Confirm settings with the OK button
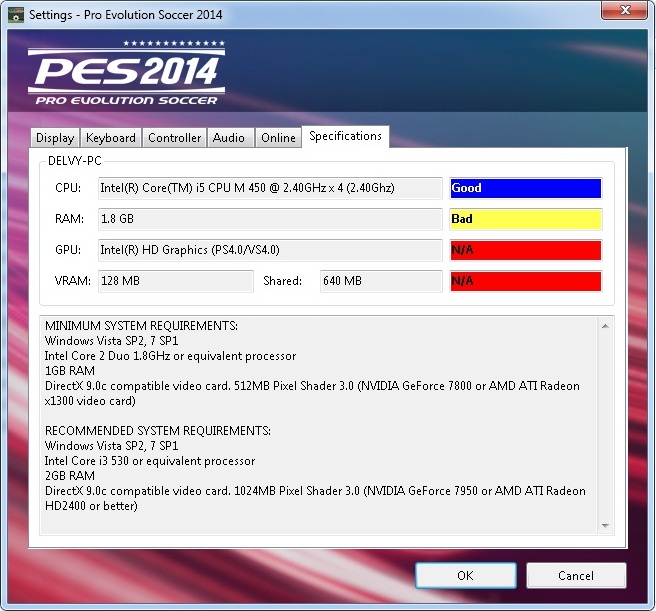This screenshot has width=656, height=611. coord(466,575)
